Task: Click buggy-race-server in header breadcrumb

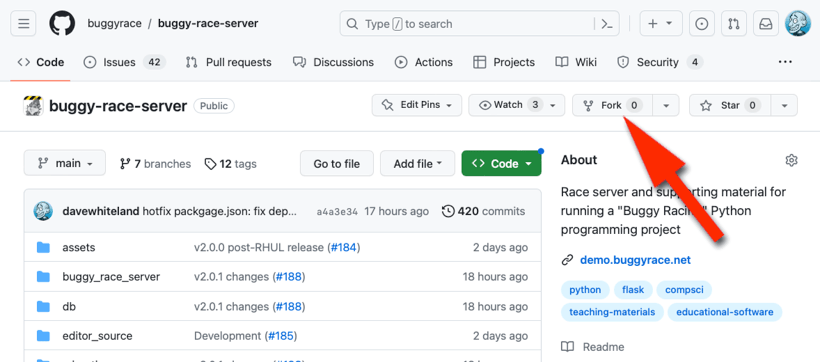Action: click(x=208, y=24)
